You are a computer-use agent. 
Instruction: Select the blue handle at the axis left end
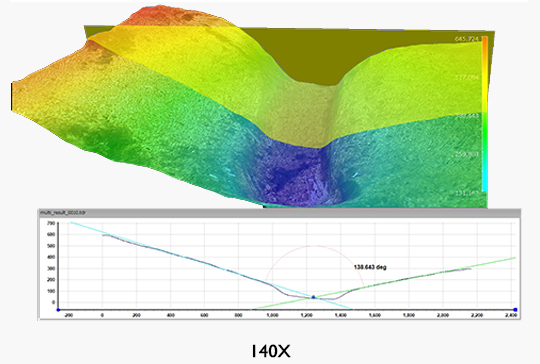pos(58,310)
